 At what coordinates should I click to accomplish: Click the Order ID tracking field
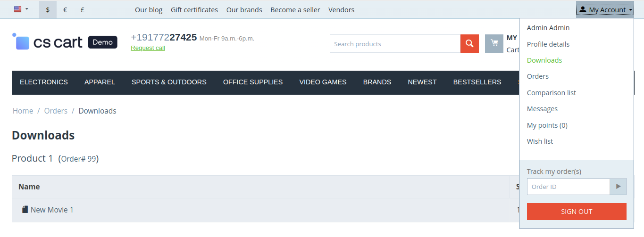(x=569, y=187)
